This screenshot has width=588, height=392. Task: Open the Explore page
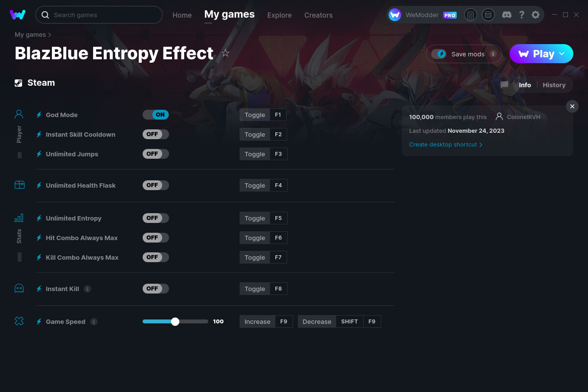tap(279, 15)
